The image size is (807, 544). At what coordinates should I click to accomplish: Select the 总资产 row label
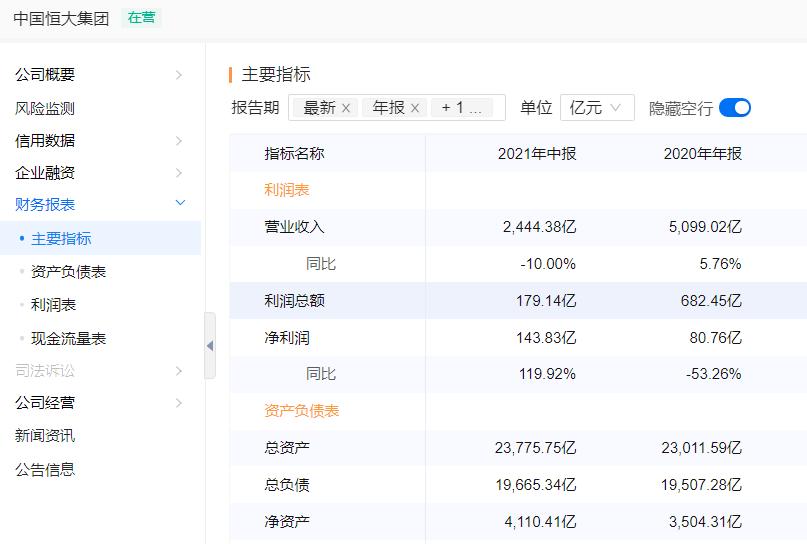coord(287,447)
